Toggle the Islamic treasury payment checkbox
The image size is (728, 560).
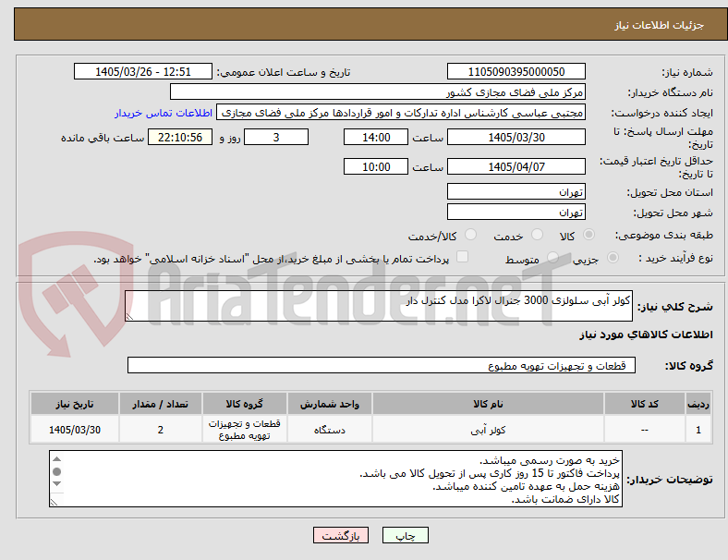pyautogui.click(x=463, y=257)
